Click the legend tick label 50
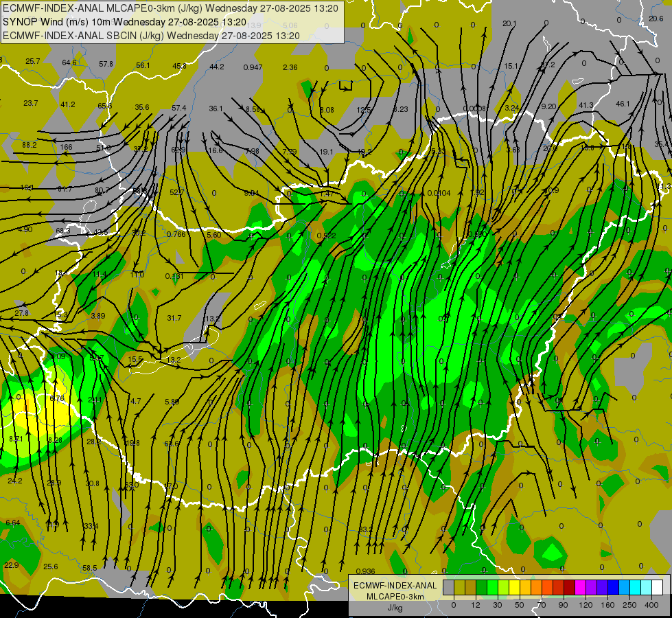The width and height of the screenshot is (672, 618). tap(520, 605)
